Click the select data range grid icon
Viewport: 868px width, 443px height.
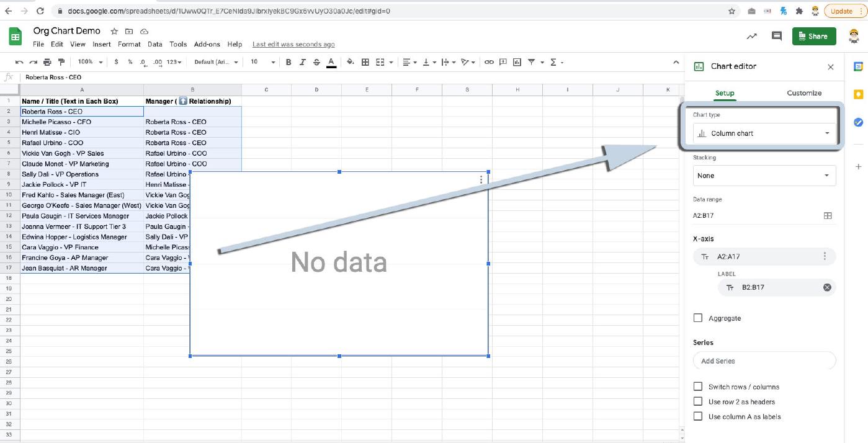827,216
